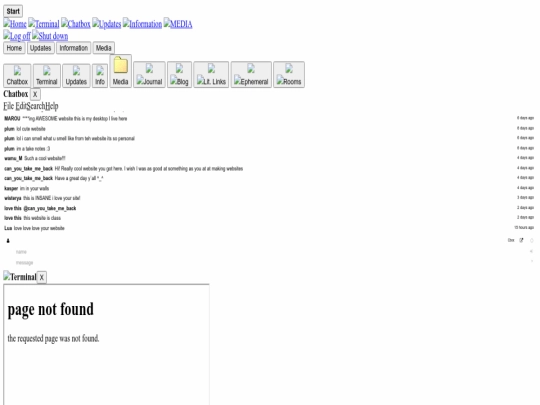Select the Updates tab button
The image size is (540, 405).
click(41, 48)
